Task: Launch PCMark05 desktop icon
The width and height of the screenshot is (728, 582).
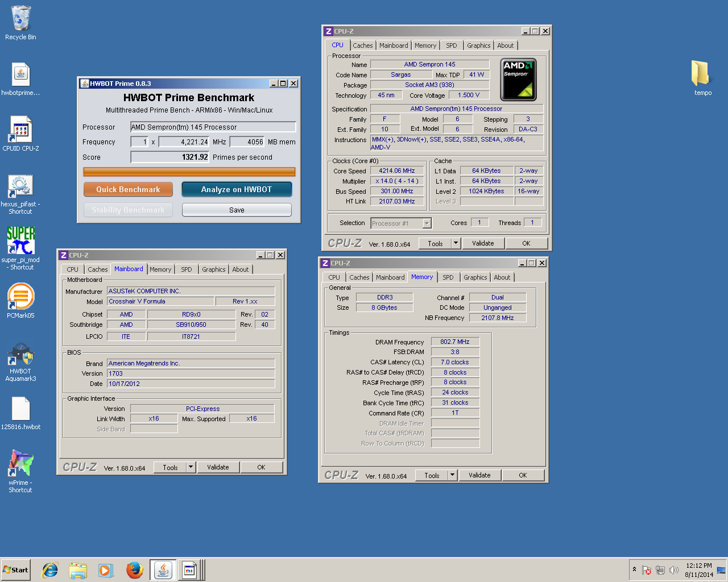Action: tap(20, 301)
